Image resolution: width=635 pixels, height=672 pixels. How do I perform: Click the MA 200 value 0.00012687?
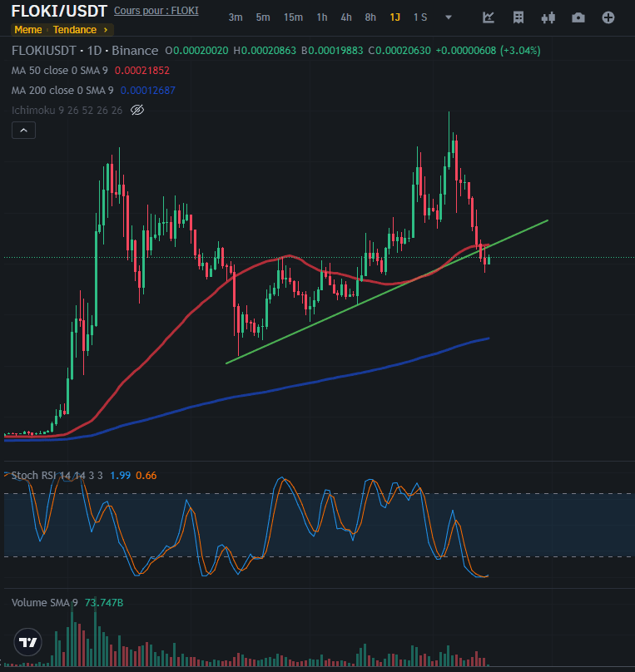(148, 91)
